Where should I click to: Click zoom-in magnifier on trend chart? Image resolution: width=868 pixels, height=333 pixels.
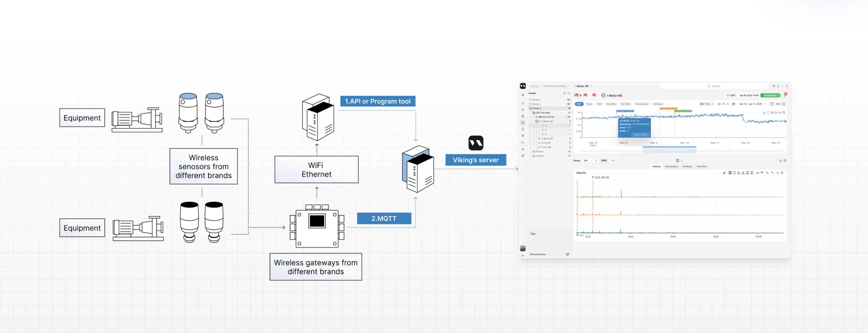coord(772,113)
